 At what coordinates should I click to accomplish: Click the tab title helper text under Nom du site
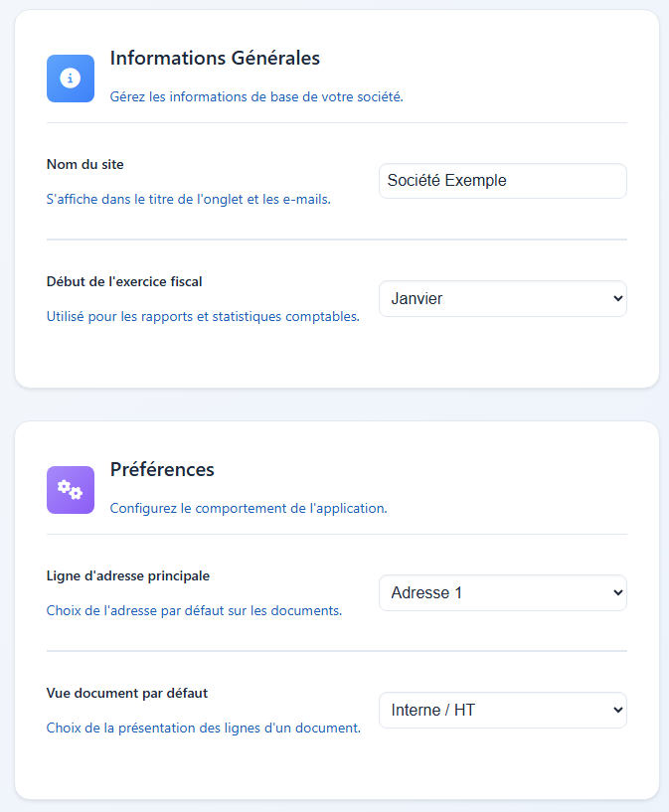183,199
